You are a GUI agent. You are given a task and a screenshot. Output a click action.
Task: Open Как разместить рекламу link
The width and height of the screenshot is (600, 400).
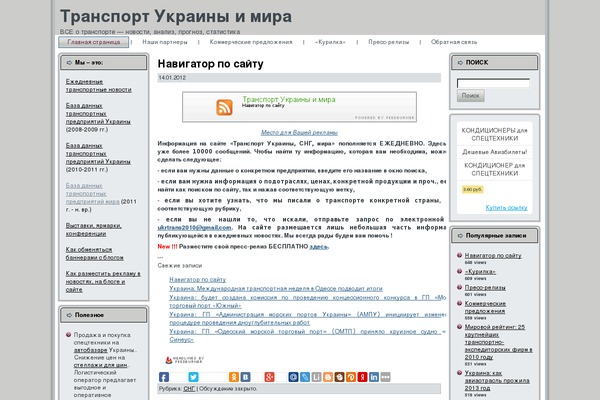tap(103, 281)
